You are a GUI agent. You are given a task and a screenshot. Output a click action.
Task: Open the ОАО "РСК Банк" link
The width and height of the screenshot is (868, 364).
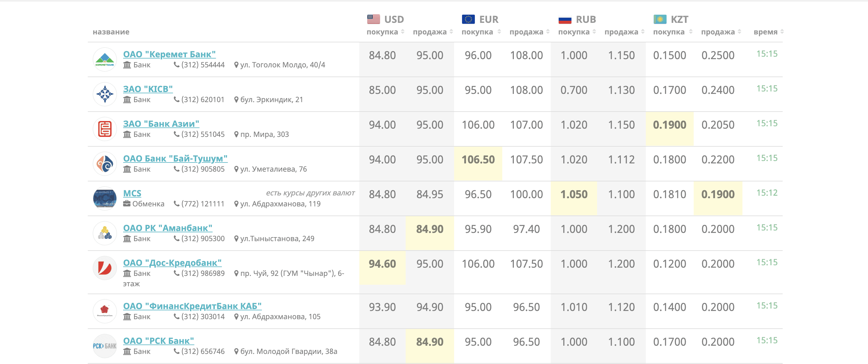click(158, 341)
